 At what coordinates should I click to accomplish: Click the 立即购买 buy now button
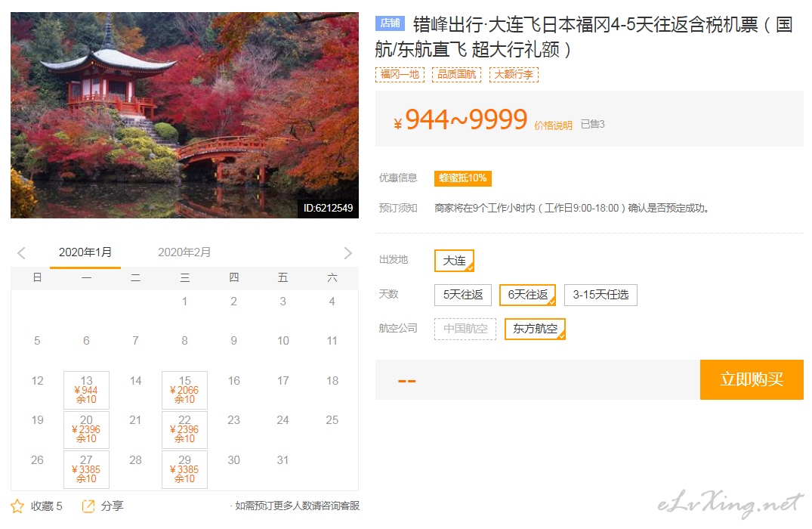coord(752,379)
